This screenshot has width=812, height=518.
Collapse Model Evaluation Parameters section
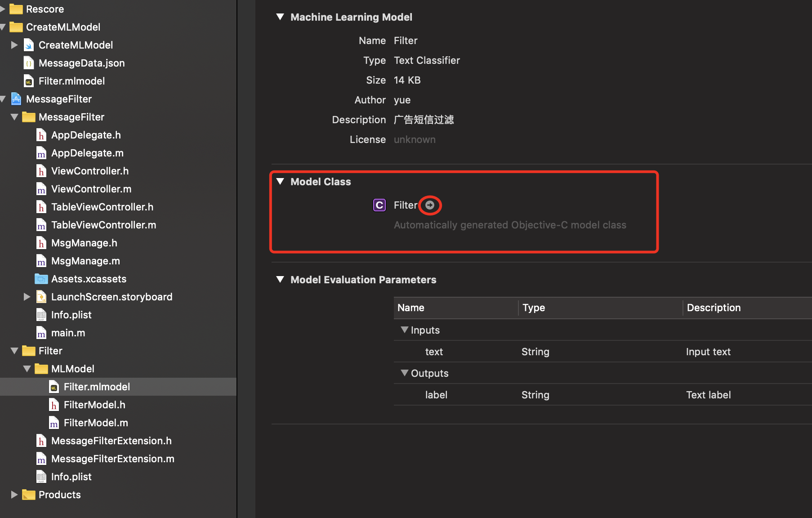[280, 280]
